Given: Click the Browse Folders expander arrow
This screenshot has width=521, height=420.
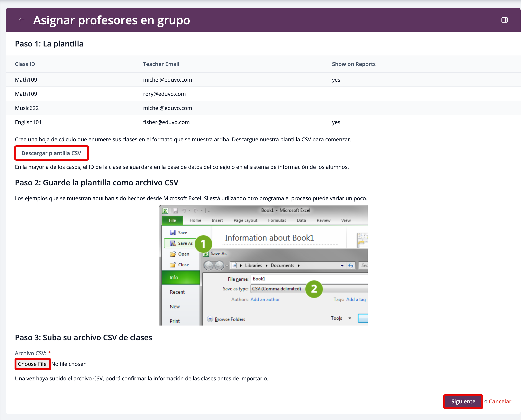Looking at the screenshot, I should 210,319.
